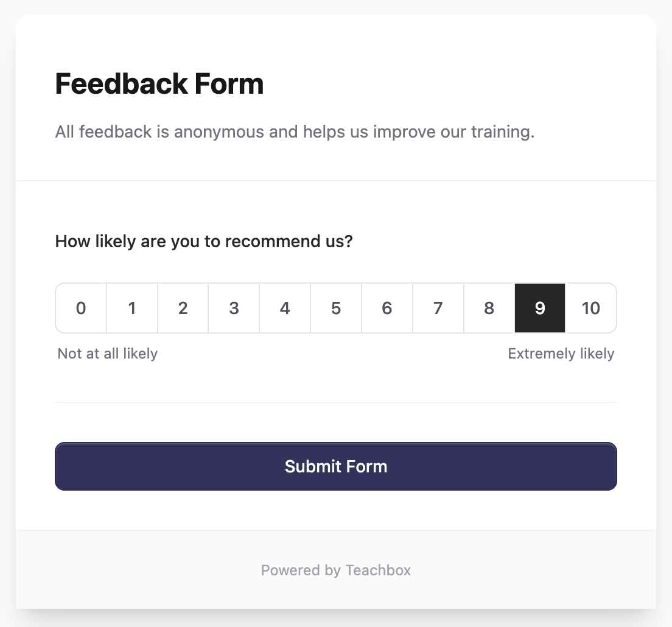Viewport: 672px width, 627px height.
Task: Click the "Extremely likely" label
Action: (x=561, y=354)
